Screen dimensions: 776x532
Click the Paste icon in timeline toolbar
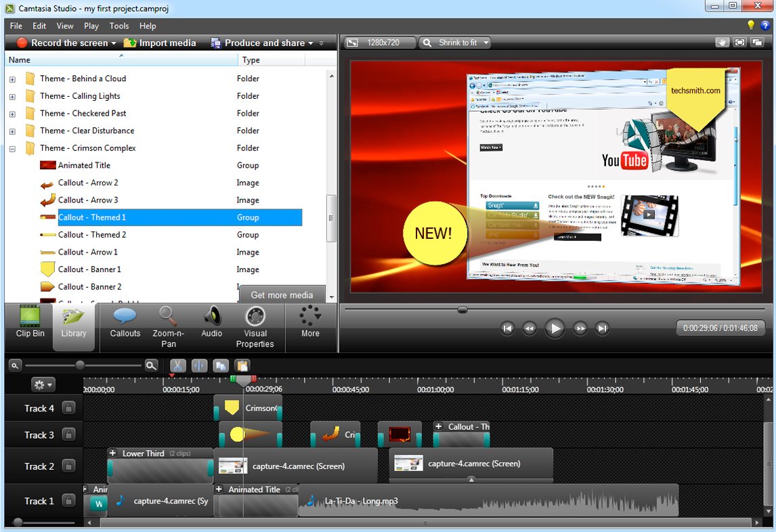(242, 365)
